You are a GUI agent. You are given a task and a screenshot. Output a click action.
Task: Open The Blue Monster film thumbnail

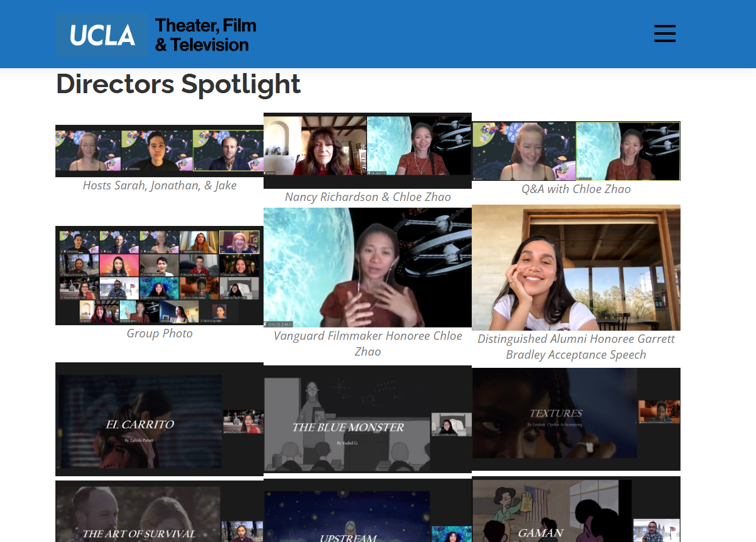pyautogui.click(x=368, y=419)
